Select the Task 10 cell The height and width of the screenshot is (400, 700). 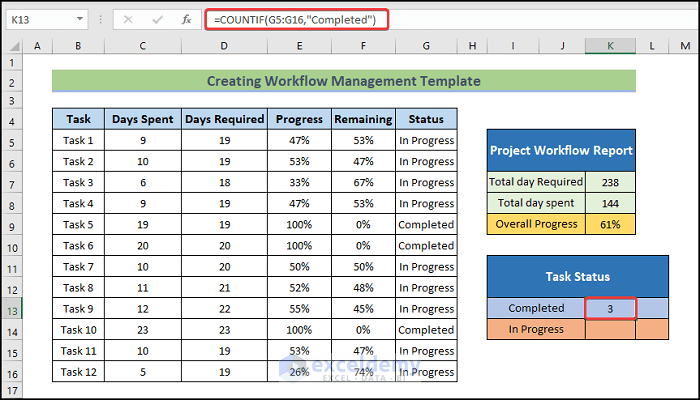click(79, 330)
